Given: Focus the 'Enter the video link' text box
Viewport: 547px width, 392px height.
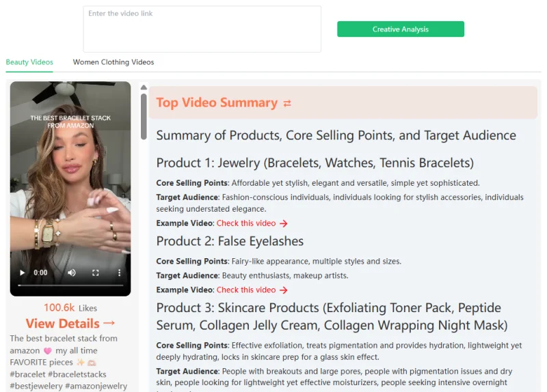Looking at the screenshot, I should pyautogui.click(x=202, y=29).
